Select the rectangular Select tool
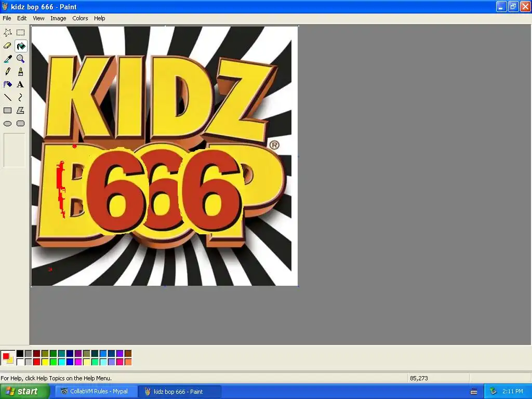The width and height of the screenshot is (532, 399). click(21, 33)
